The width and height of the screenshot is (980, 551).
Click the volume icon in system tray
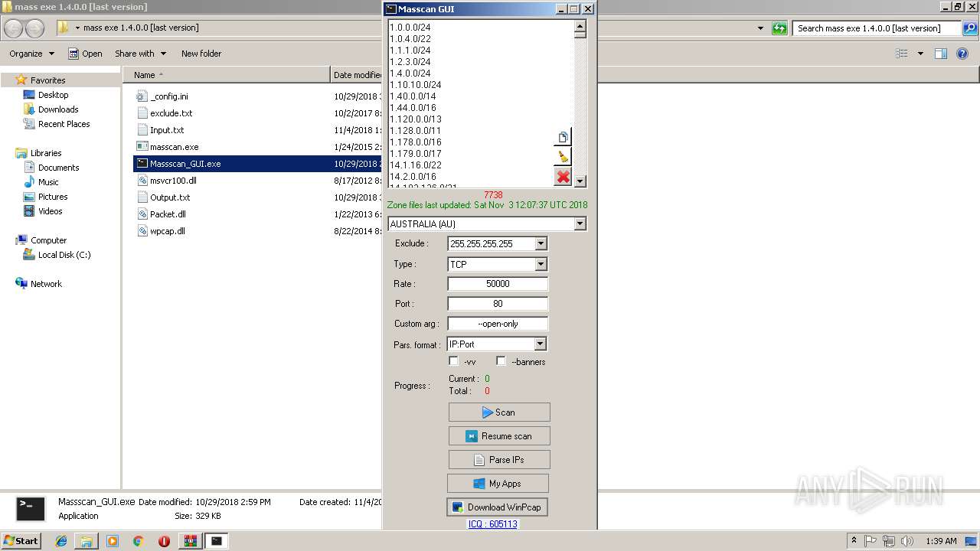pyautogui.click(x=907, y=541)
